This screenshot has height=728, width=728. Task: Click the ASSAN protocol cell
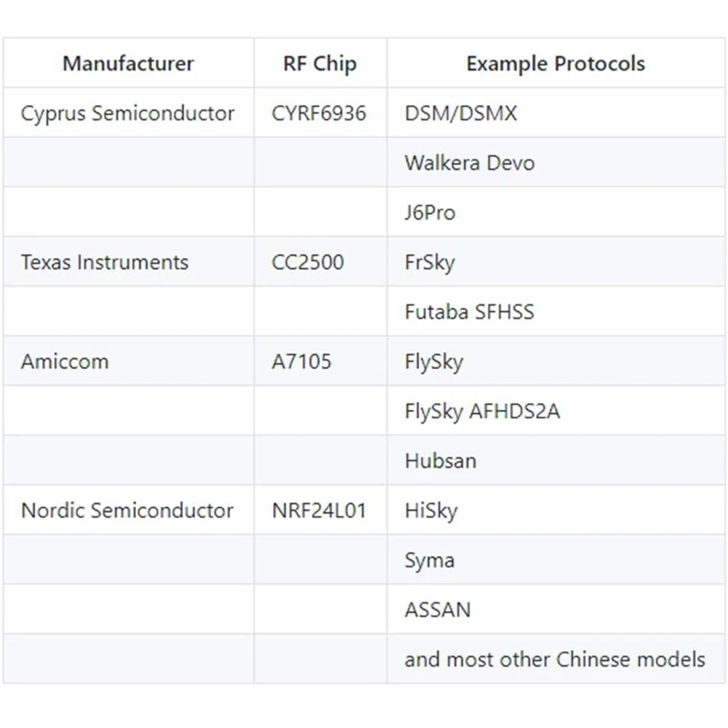pos(438,609)
